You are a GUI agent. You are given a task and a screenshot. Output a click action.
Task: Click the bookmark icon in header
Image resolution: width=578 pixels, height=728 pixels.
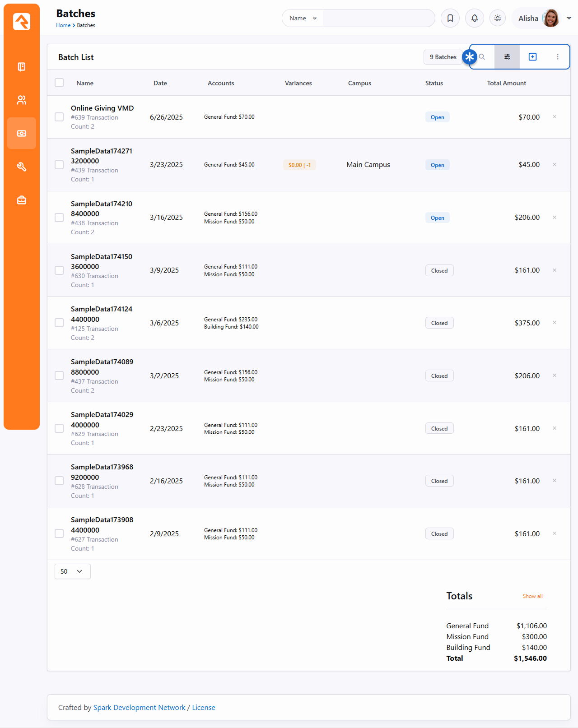(450, 18)
